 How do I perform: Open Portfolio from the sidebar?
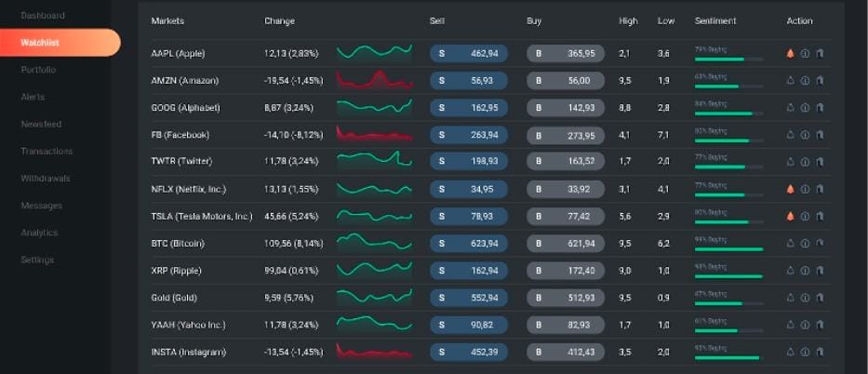[38, 70]
